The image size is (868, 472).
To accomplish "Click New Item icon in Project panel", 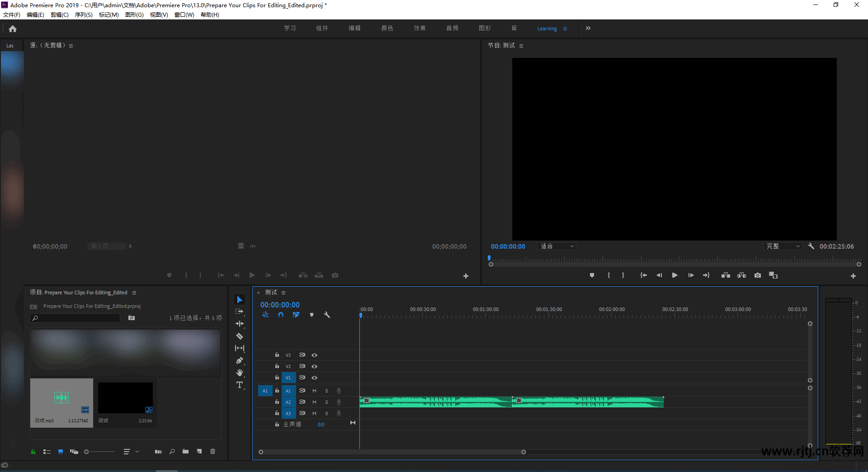I will click(x=199, y=451).
